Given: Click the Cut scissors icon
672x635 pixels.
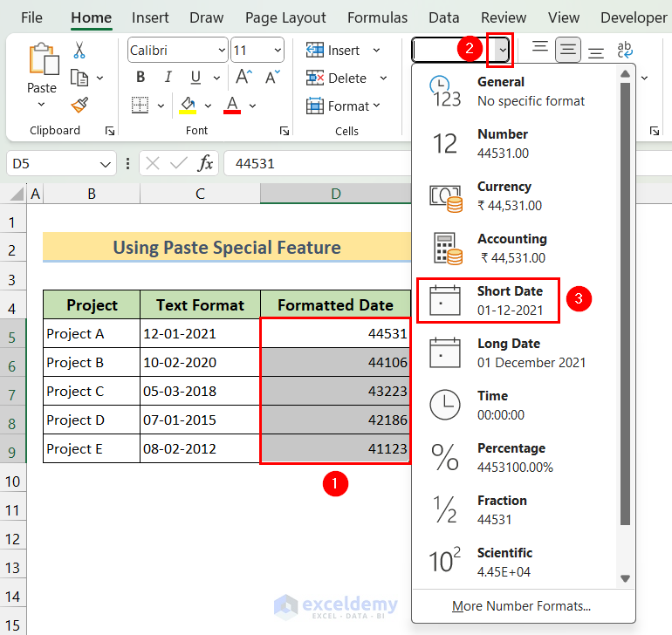Looking at the screenshot, I should (x=79, y=50).
